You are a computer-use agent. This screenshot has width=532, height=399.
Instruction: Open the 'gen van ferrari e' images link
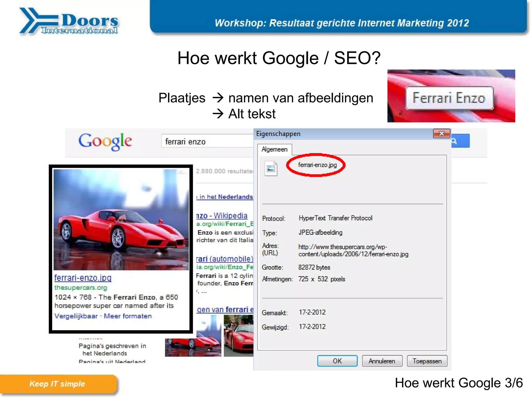pyautogui.click(x=225, y=310)
